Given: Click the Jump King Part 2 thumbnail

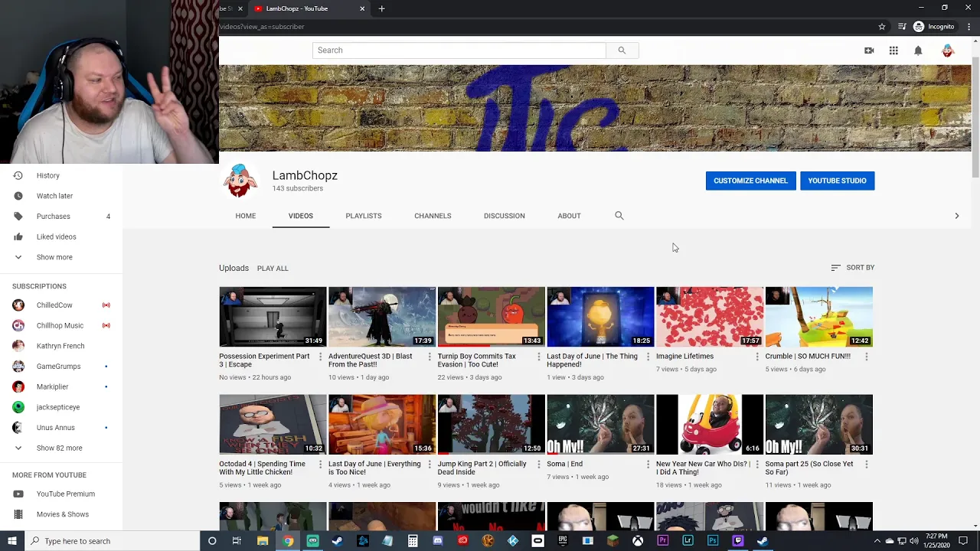Looking at the screenshot, I should (491, 425).
